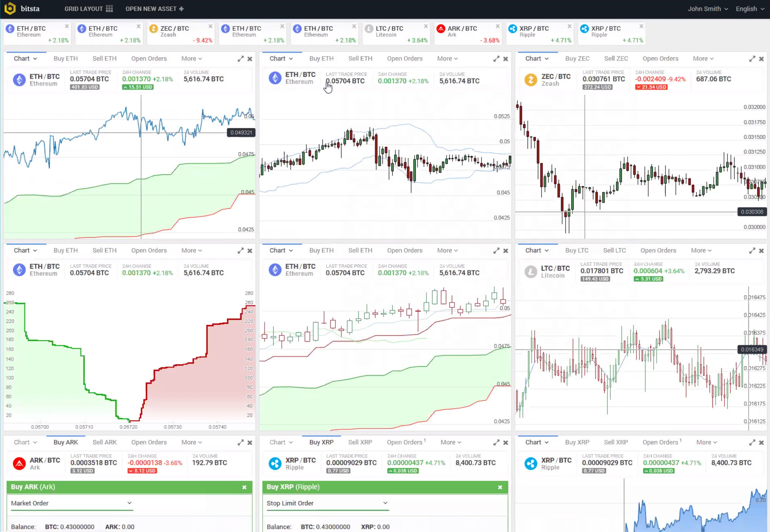770x532 pixels.
Task: Click the red 21.54 USD change badge
Action: pos(651,87)
